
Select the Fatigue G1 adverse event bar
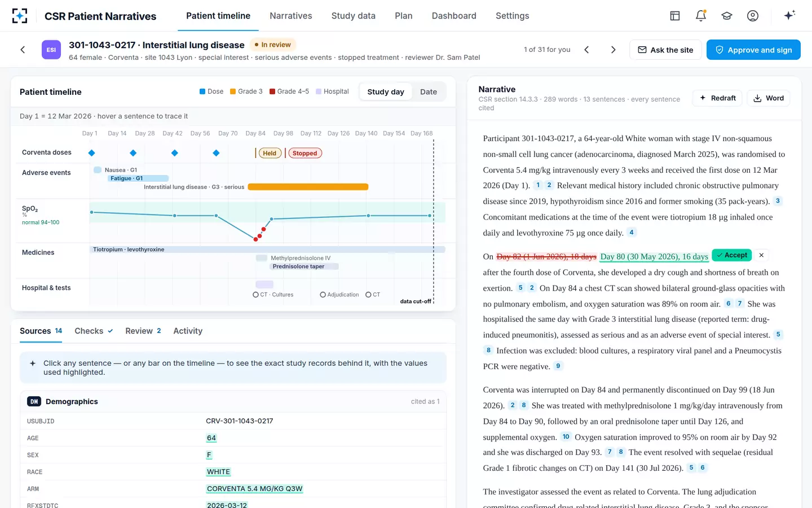pos(138,178)
